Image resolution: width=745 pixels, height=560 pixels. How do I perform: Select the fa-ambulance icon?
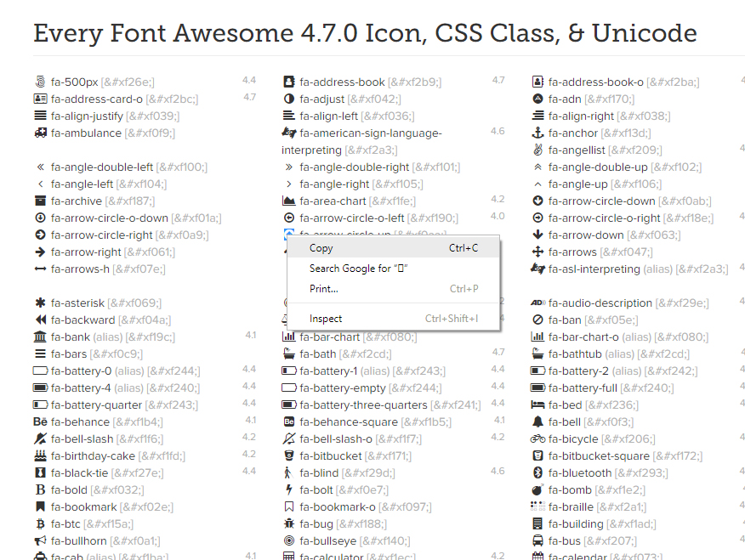(40, 133)
